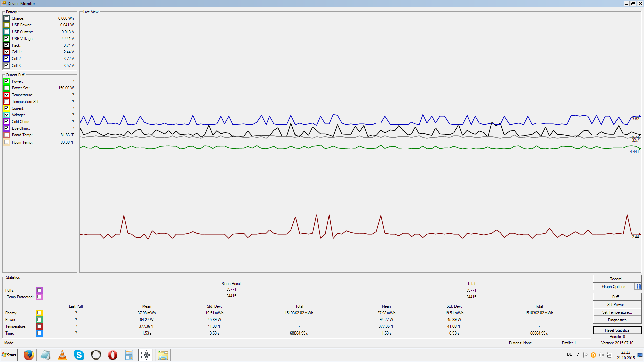This screenshot has width=644, height=362.
Task: Enable the Power Set checkbox
Action: point(7,88)
